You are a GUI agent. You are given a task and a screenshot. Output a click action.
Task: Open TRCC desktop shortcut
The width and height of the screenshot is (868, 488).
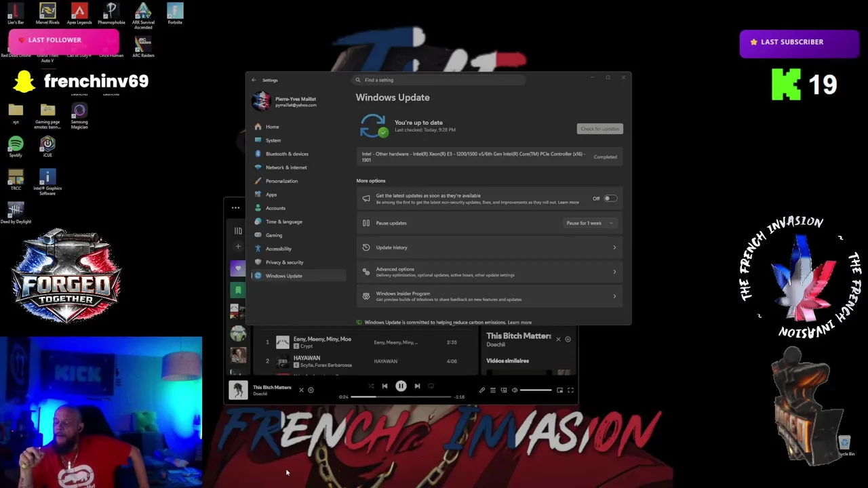coord(16,180)
